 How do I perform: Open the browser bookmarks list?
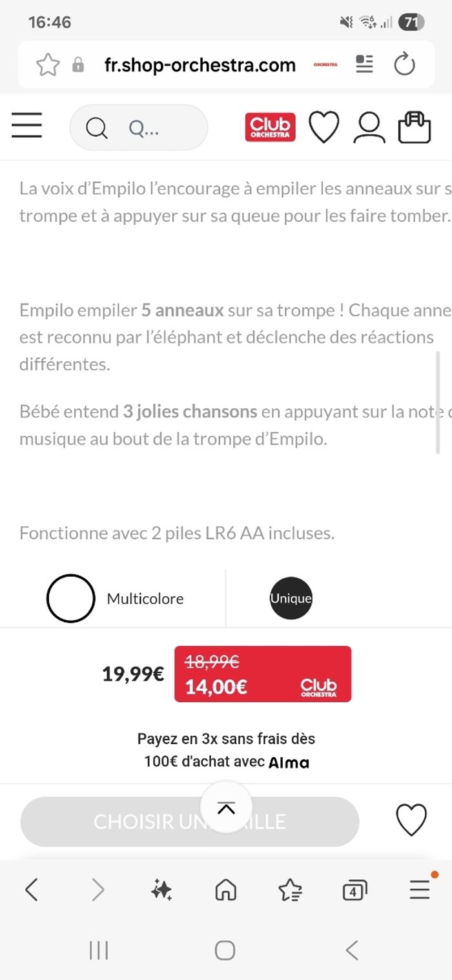click(x=290, y=891)
